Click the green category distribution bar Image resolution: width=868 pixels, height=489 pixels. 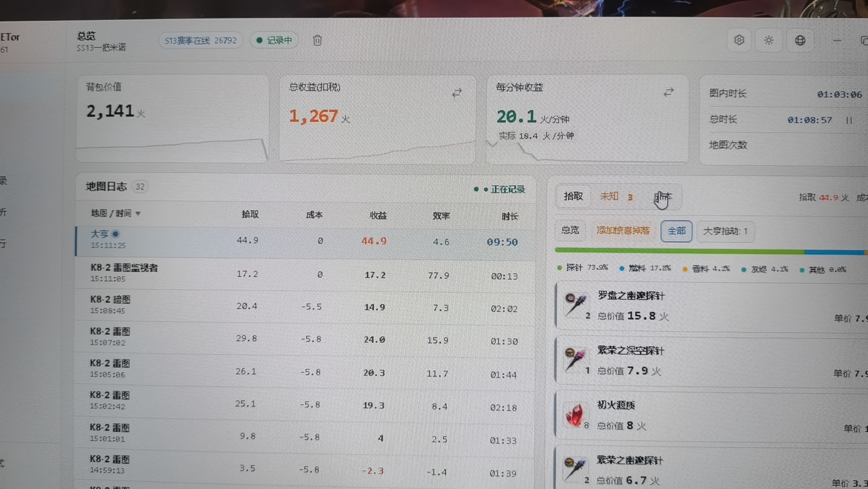pyautogui.click(x=679, y=250)
